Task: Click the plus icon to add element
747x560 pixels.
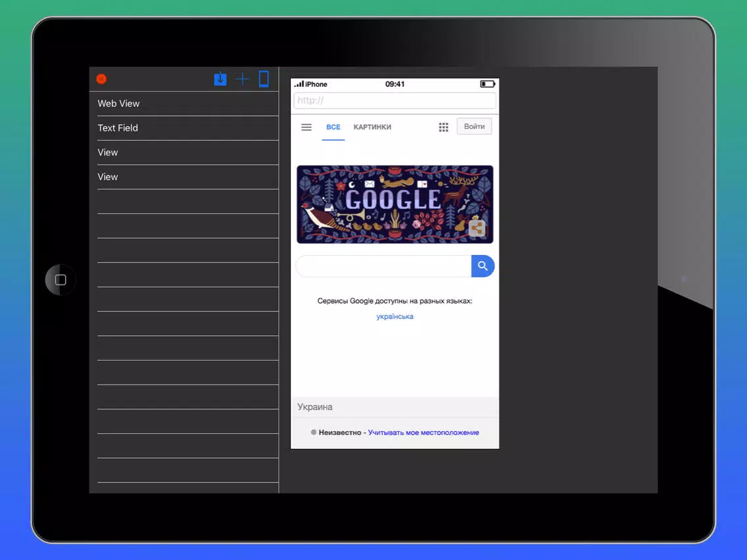Action: pyautogui.click(x=243, y=79)
